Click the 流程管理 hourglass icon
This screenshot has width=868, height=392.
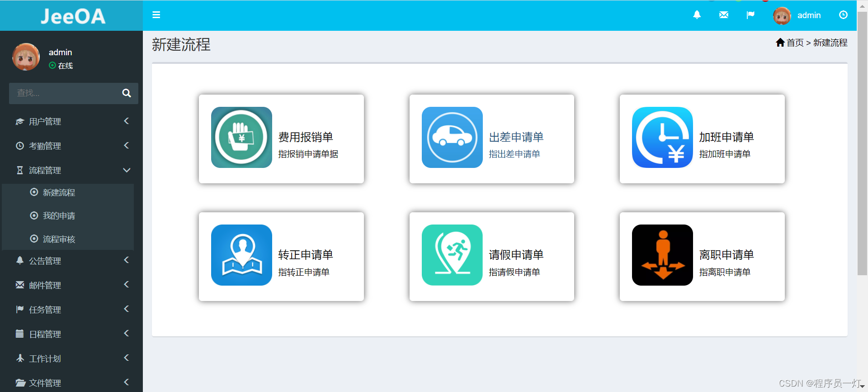coord(20,170)
